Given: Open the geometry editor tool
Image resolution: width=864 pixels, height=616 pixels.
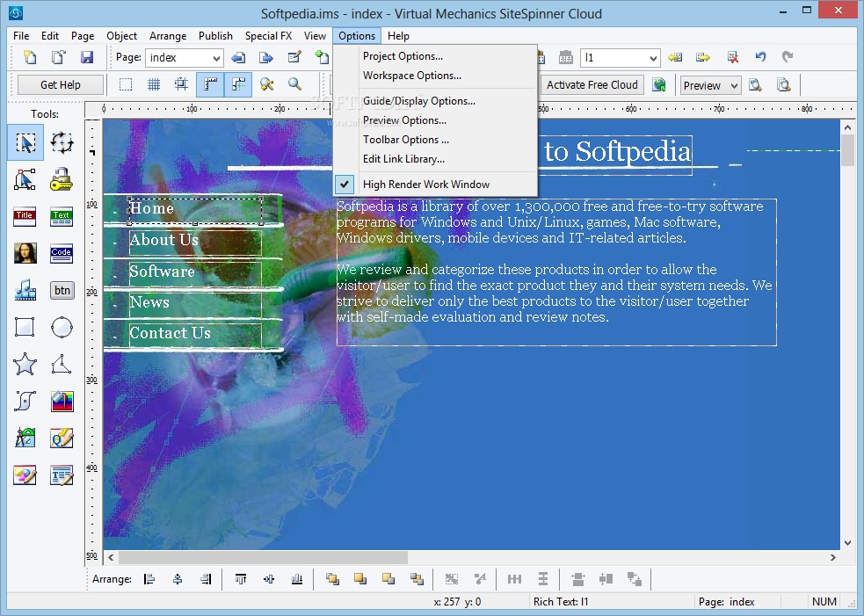Looking at the screenshot, I should [x=25, y=438].
